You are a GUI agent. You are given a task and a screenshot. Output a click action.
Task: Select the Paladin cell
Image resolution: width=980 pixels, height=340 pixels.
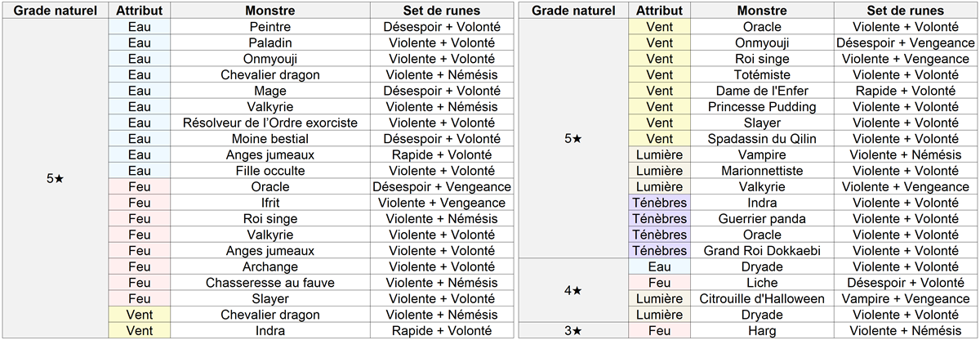(x=270, y=42)
